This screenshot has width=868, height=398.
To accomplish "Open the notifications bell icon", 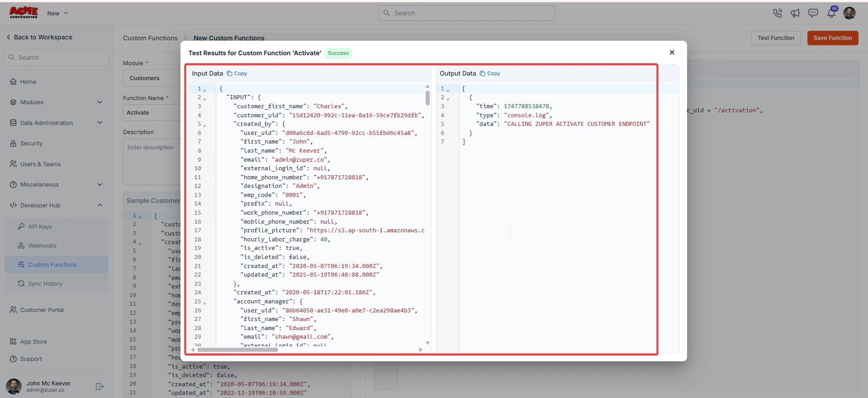I will [831, 13].
